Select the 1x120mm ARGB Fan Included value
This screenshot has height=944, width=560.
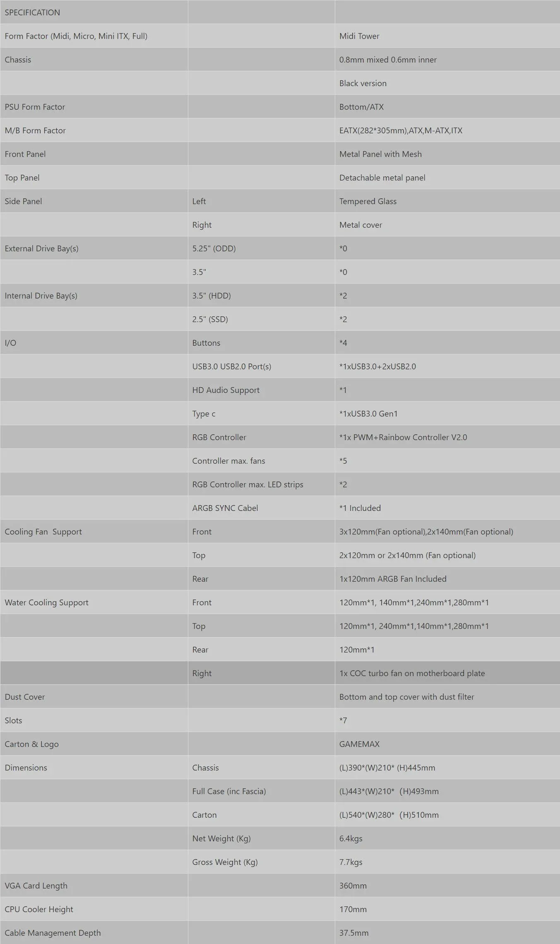tap(393, 579)
